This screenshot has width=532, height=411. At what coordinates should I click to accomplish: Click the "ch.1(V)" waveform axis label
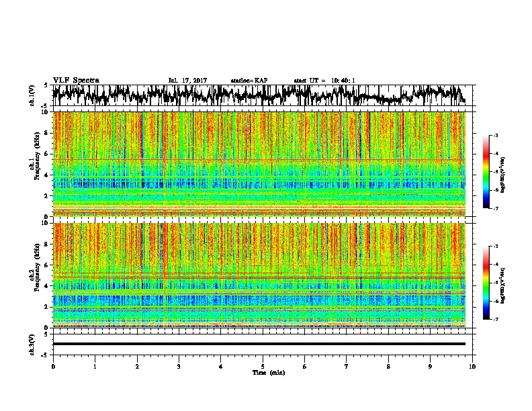pyautogui.click(x=32, y=95)
